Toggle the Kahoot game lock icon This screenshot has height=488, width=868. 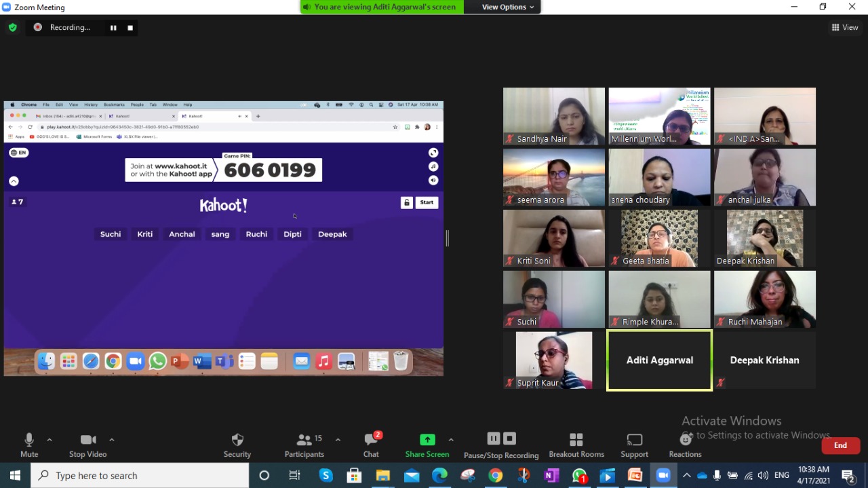pos(406,202)
